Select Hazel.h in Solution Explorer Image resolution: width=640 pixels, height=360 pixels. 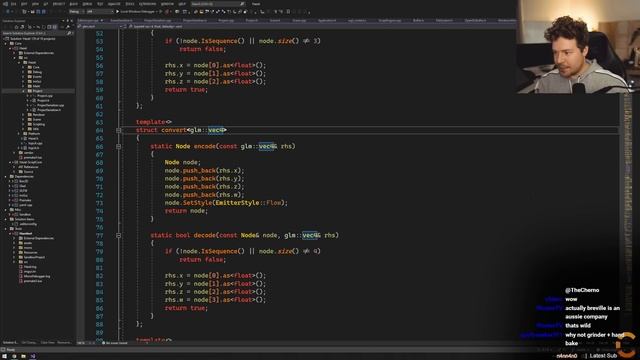pos(31,139)
